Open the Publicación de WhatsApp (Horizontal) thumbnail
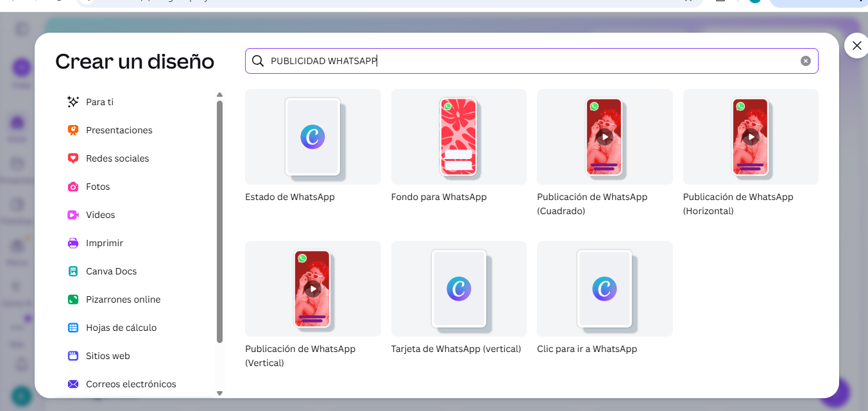868x411 pixels. coord(751,137)
